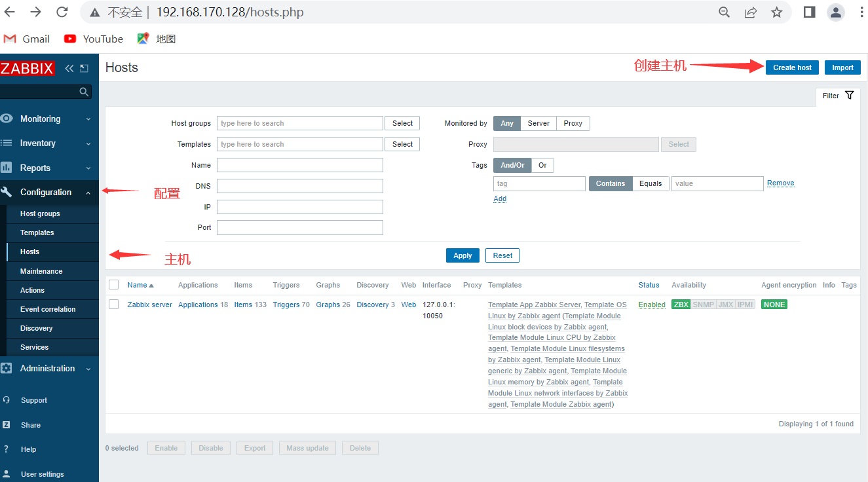Open the YouTube bookmark
The height and width of the screenshot is (482, 868).
click(94, 39)
